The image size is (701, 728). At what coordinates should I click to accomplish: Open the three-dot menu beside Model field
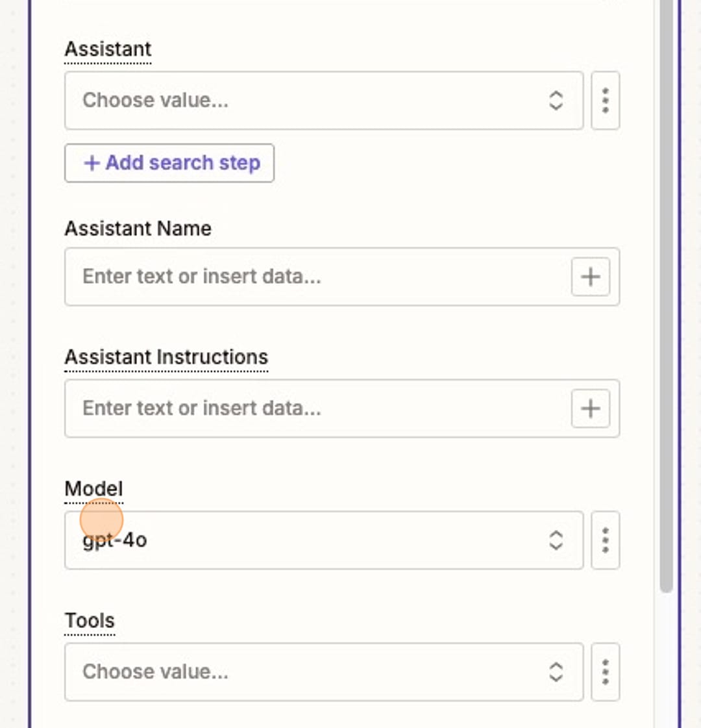(605, 540)
